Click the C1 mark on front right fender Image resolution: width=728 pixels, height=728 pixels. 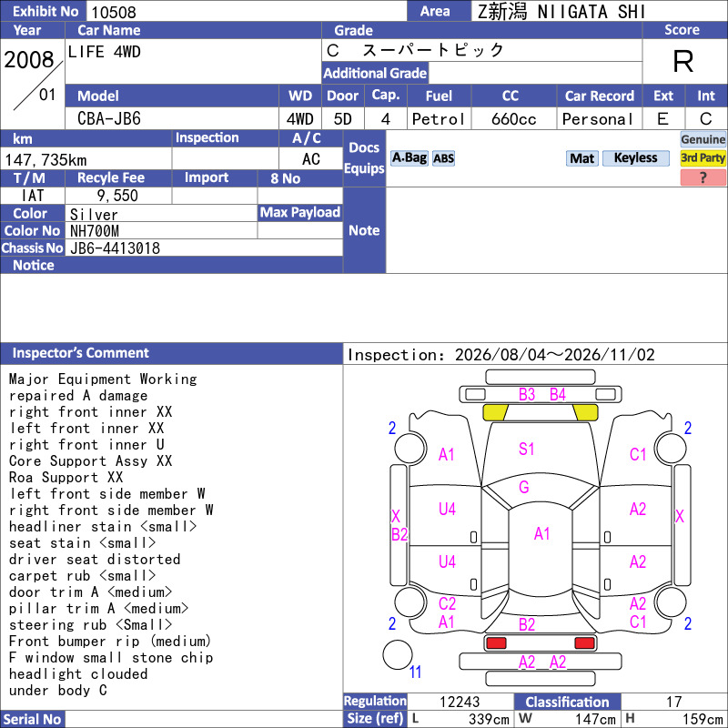(x=638, y=454)
